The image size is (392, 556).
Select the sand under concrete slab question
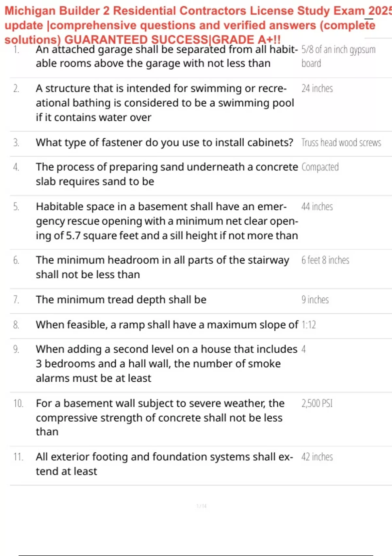click(x=167, y=174)
